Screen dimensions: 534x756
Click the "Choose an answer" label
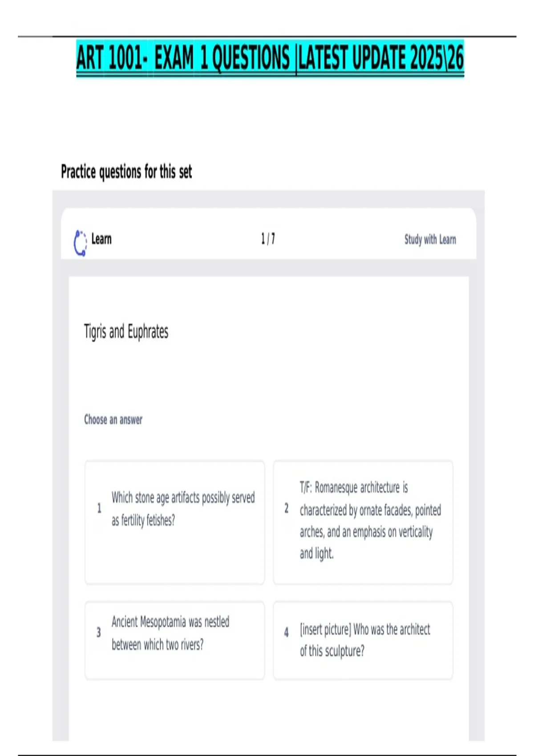tap(113, 420)
